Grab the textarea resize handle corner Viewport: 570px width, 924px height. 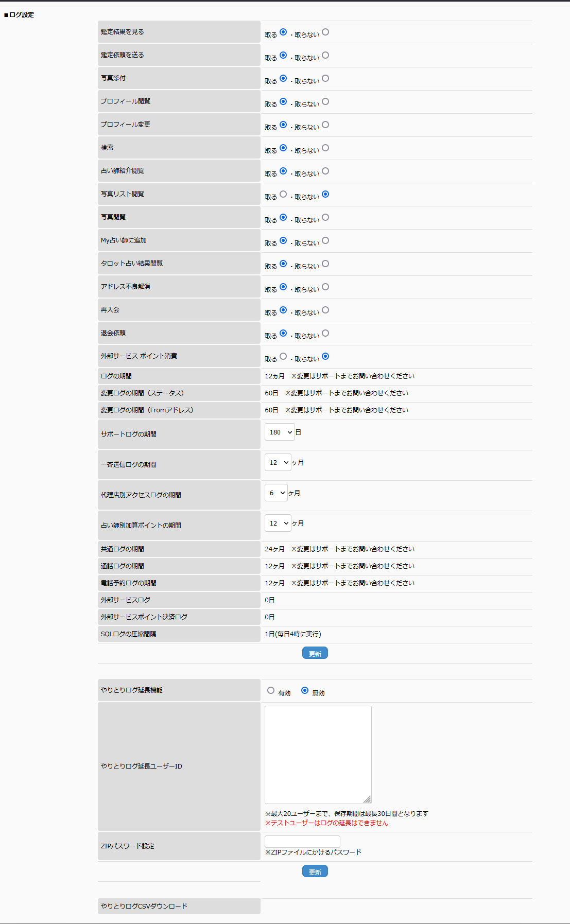tap(367, 799)
